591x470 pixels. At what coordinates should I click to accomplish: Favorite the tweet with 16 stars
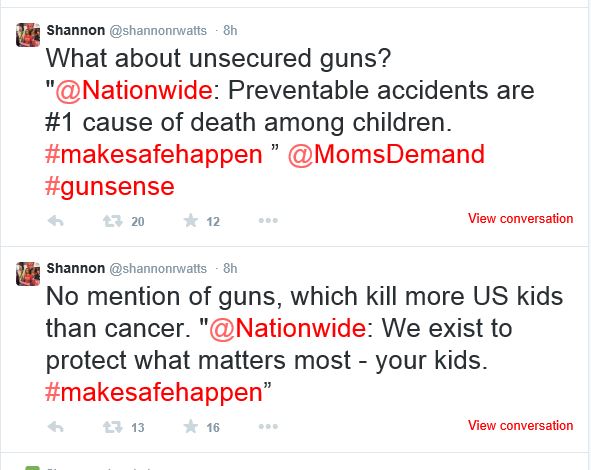pos(191,426)
